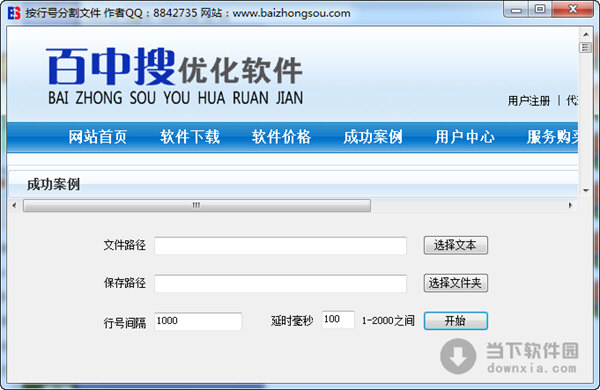Click the 用户注册 link
The height and width of the screenshot is (390, 600).
[529, 101]
